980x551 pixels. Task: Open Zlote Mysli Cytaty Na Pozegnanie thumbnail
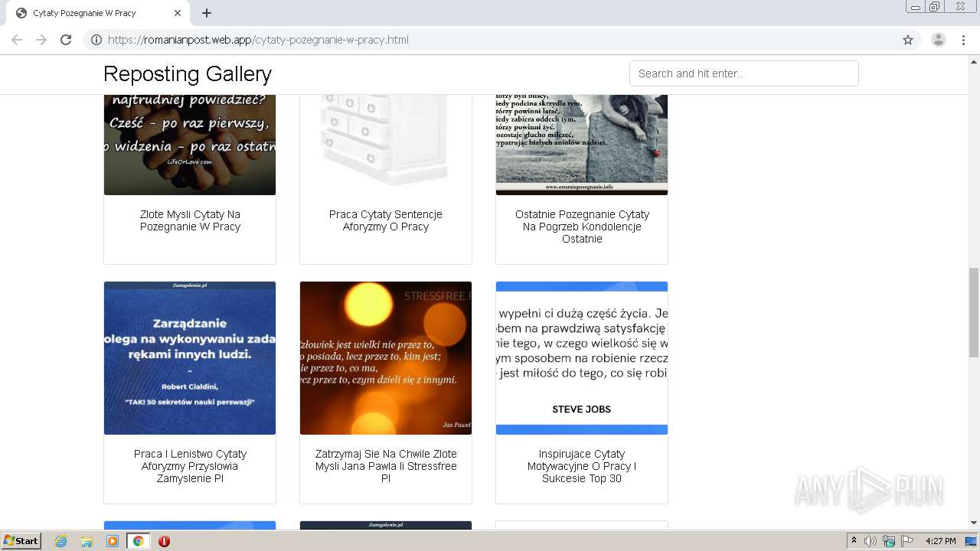tap(190, 145)
